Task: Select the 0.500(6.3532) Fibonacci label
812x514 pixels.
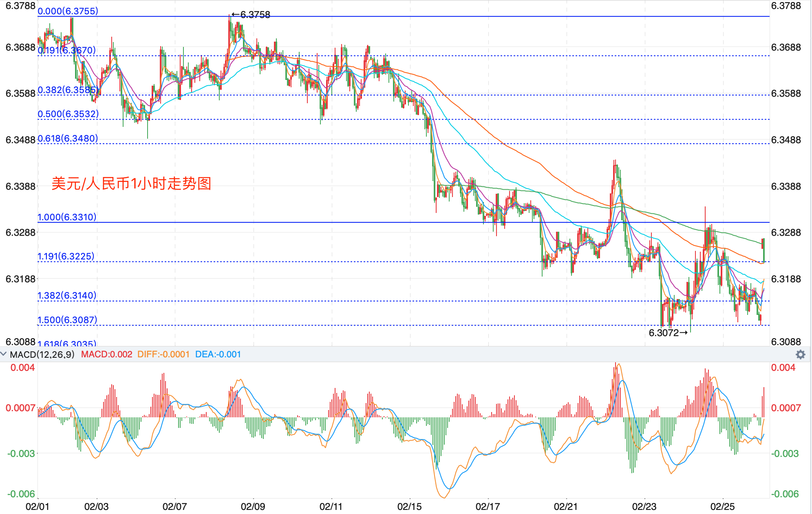Action: coord(68,114)
